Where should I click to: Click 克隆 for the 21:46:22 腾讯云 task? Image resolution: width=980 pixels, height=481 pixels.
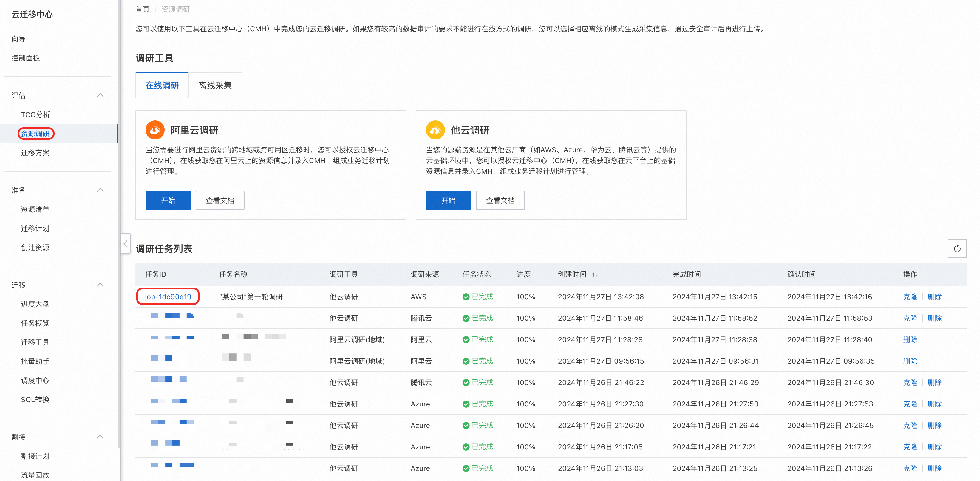tap(910, 383)
